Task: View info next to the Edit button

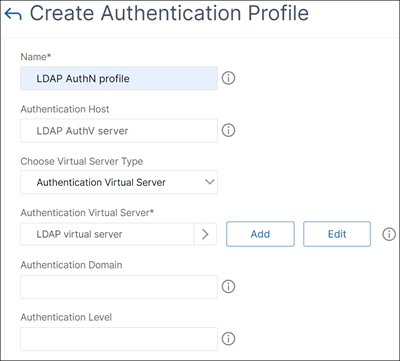Action: (389, 234)
